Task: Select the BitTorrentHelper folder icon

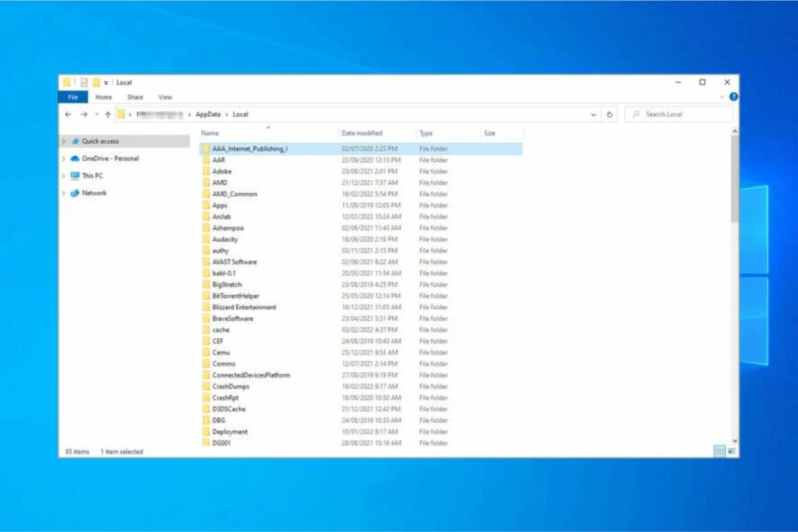Action: point(206,296)
